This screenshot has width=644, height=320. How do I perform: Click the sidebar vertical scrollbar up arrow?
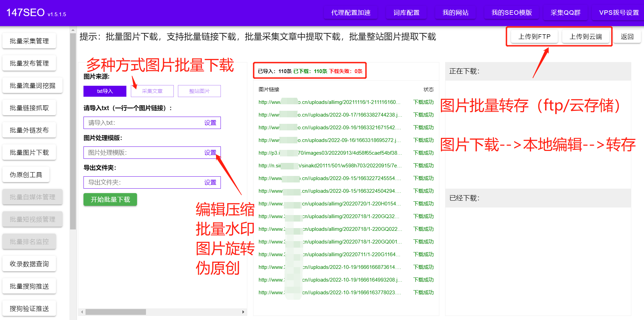[73, 30]
